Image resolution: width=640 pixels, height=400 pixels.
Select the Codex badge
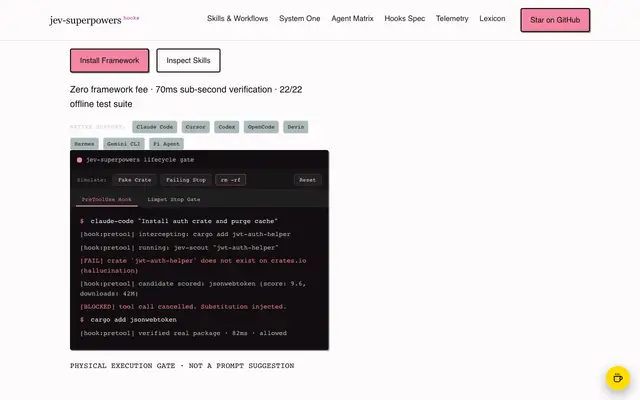pos(227,127)
